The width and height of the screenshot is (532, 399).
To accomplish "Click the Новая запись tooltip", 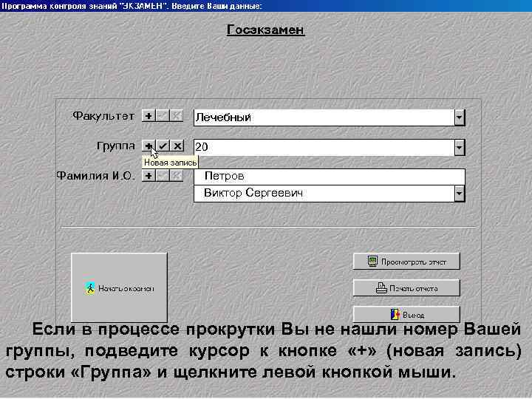I will (x=171, y=163).
